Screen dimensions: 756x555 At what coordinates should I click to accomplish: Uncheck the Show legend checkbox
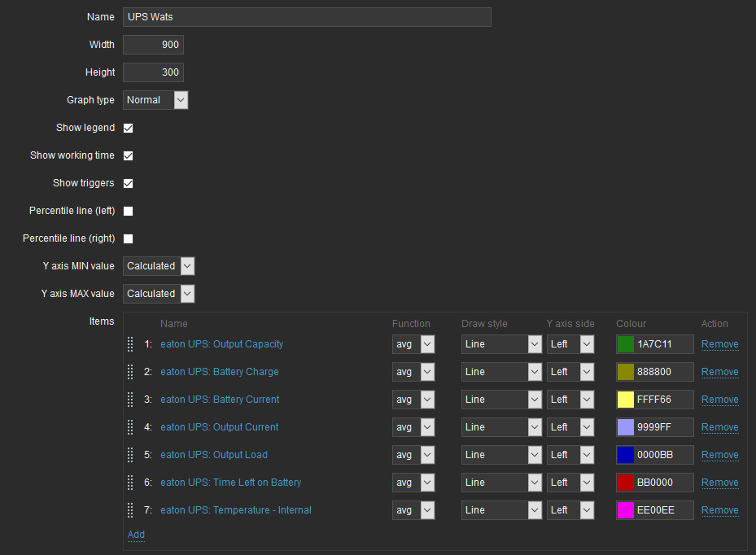(x=129, y=128)
